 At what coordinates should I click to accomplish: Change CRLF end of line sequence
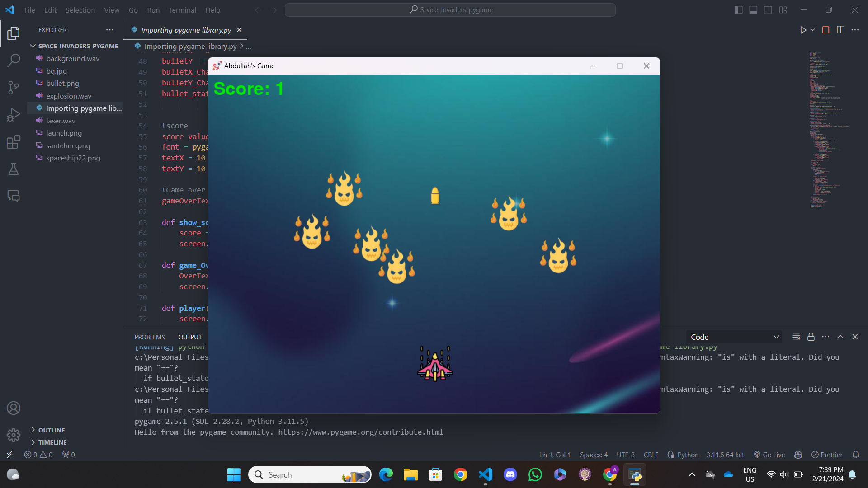coord(651,455)
